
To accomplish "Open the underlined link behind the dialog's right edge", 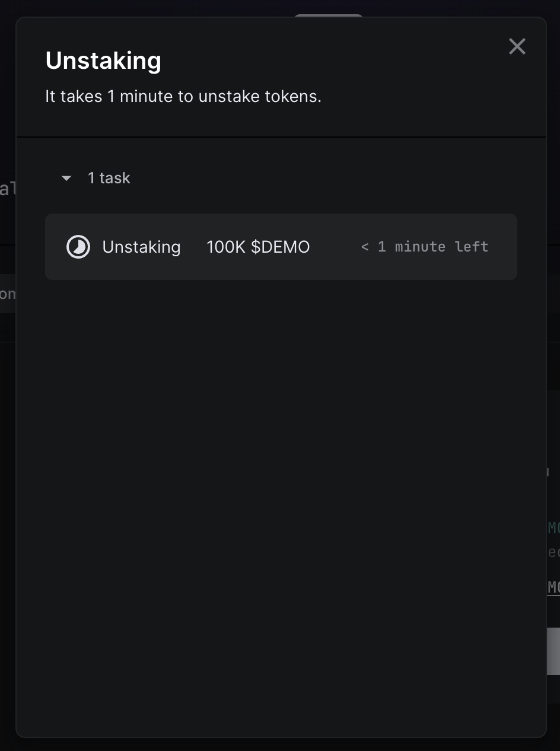I will click(553, 587).
